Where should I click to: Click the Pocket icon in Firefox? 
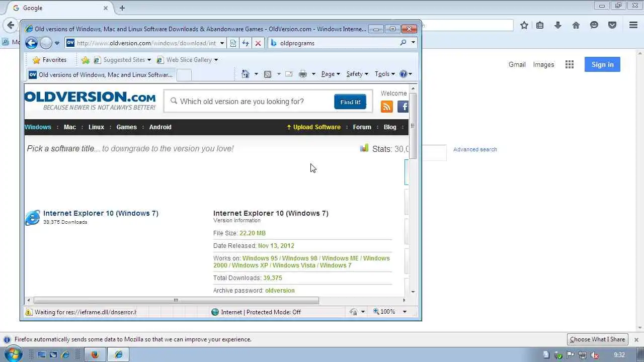(612, 25)
